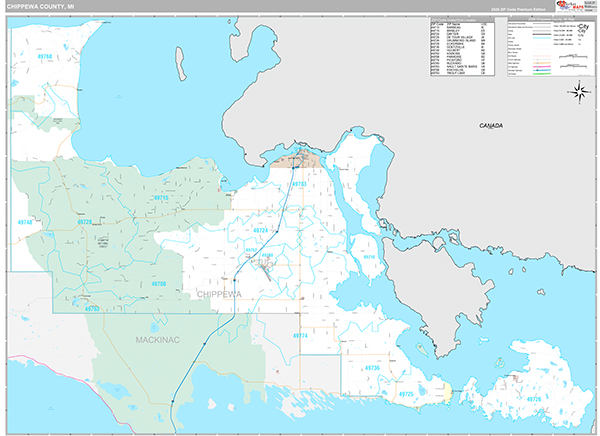Click ZIP code 49783 label
Screen dimensions: 600x436
tap(300, 185)
